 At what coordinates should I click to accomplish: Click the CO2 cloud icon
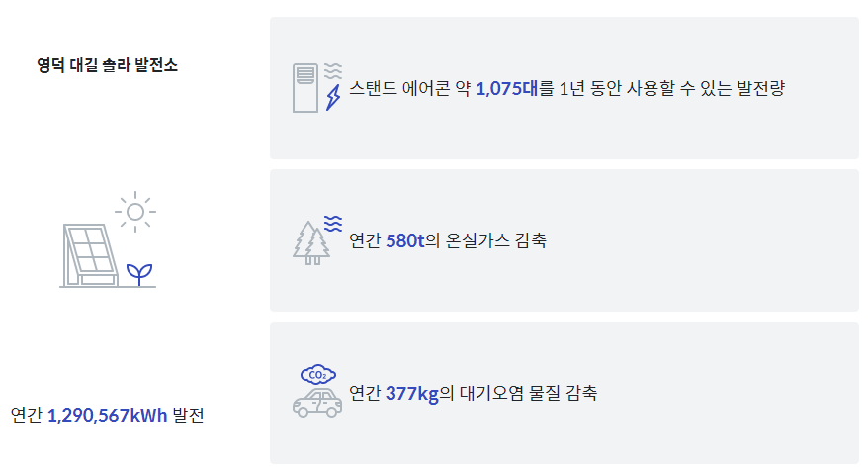pos(317,375)
